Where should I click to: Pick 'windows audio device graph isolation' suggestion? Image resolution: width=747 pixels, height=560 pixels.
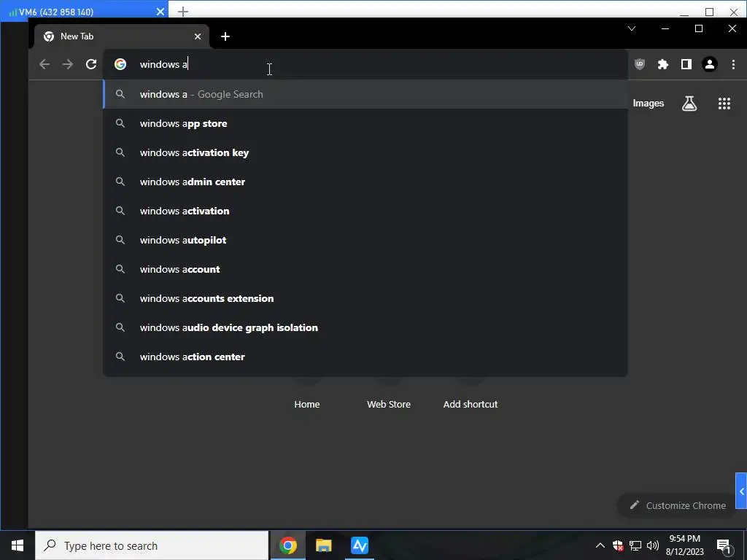tap(365, 327)
